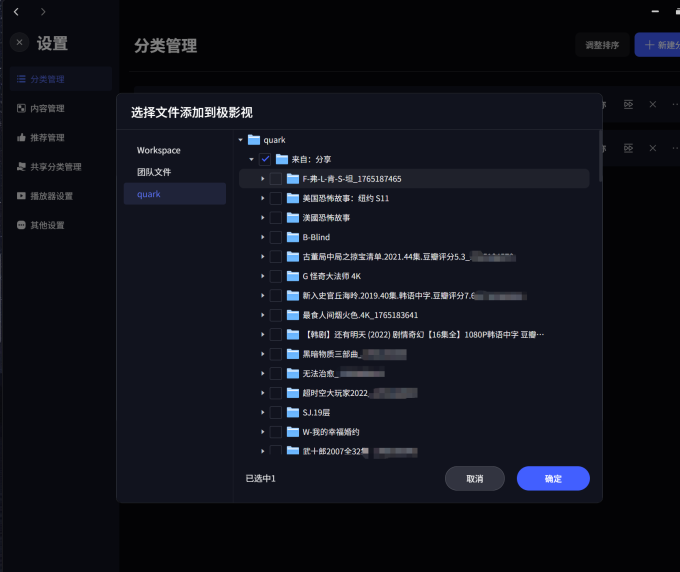
Task: Check the 黑暗物质三部曲 folder checkbox
Action: pyautogui.click(x=276, y=354)
